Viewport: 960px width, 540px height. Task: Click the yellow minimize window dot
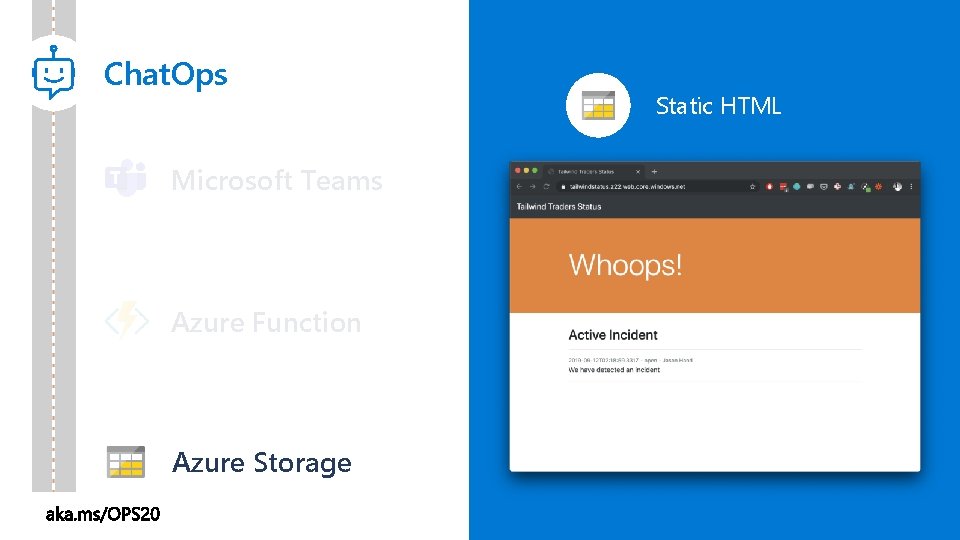coord(526,171)
